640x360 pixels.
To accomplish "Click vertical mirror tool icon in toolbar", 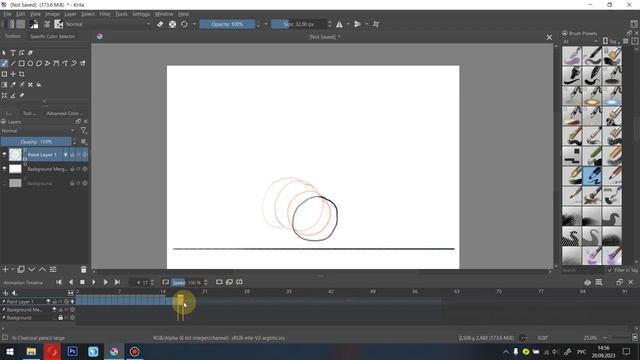I will (358, 24).
